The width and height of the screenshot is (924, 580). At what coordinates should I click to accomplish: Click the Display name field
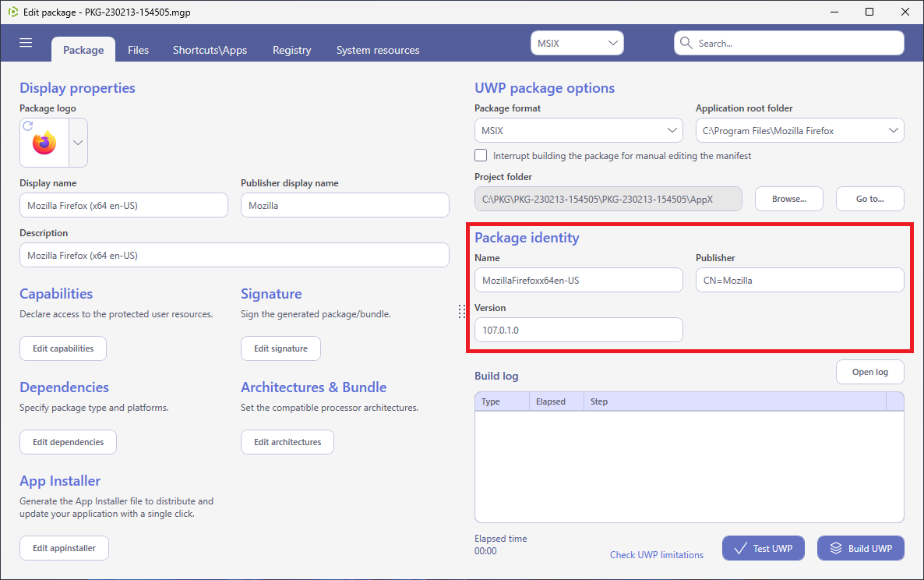click(x=124, y=205)
